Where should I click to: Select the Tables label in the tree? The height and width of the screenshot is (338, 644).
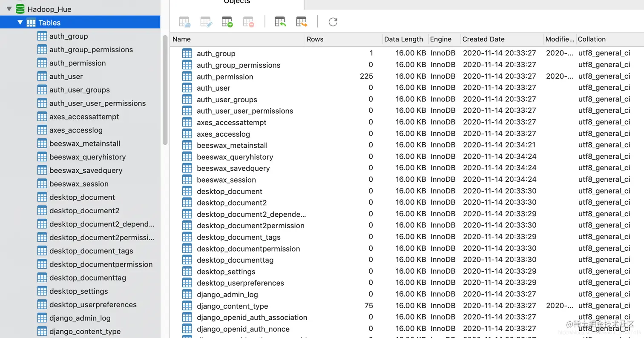(x=49, y=23)
